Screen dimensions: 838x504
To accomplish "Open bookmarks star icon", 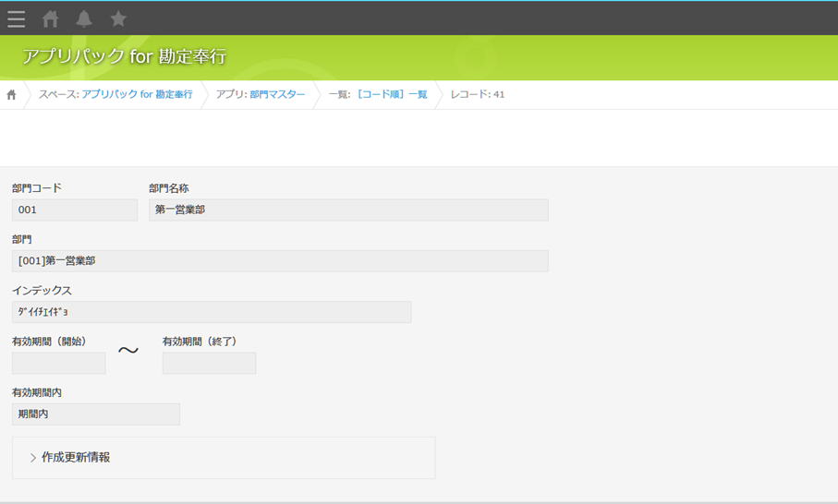I will point(118,19).
